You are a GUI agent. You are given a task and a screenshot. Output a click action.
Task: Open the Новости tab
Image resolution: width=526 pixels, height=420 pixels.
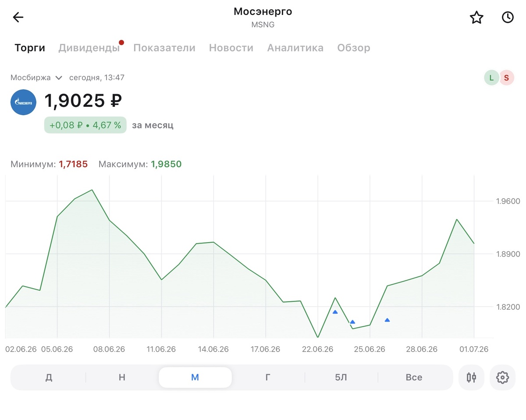click(x=231, y=48)
